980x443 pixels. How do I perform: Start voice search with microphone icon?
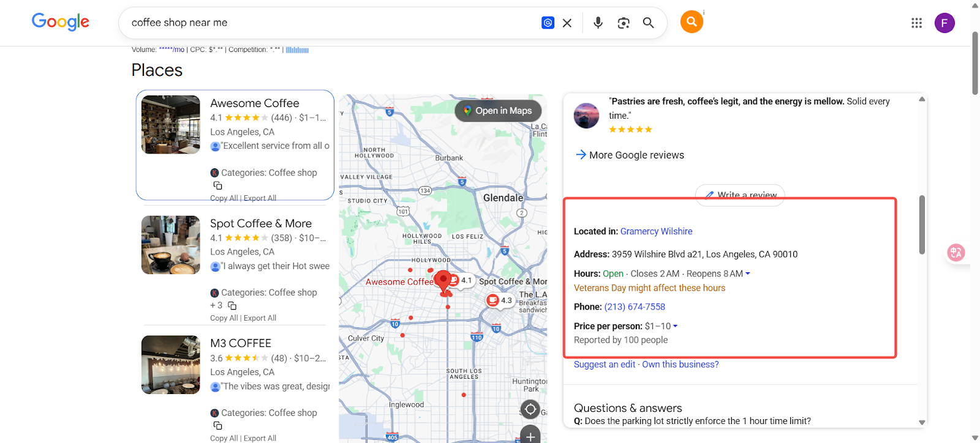(598, 23)
